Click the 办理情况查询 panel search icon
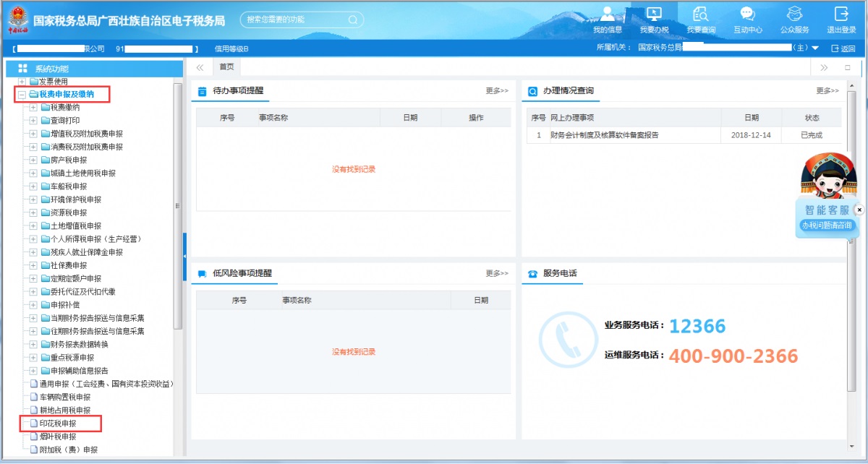Viewport: 868px width, 464px height. click(533, 92)
